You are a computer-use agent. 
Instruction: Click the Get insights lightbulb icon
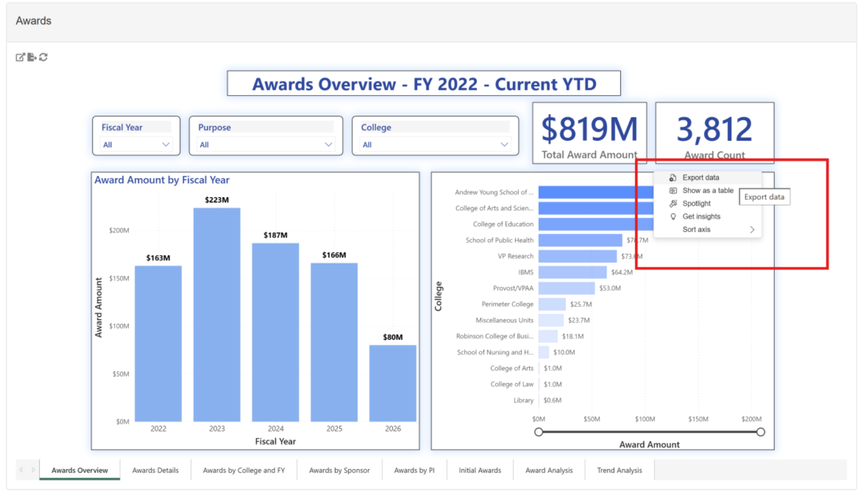click(673, 217)
